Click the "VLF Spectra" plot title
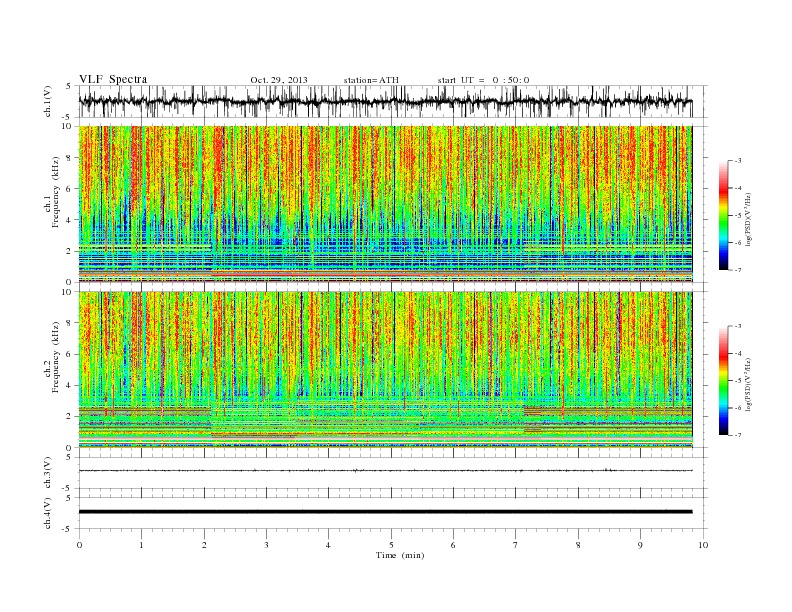Image resolution: width=792 pixels, height=612 pixels. [113, 79]
